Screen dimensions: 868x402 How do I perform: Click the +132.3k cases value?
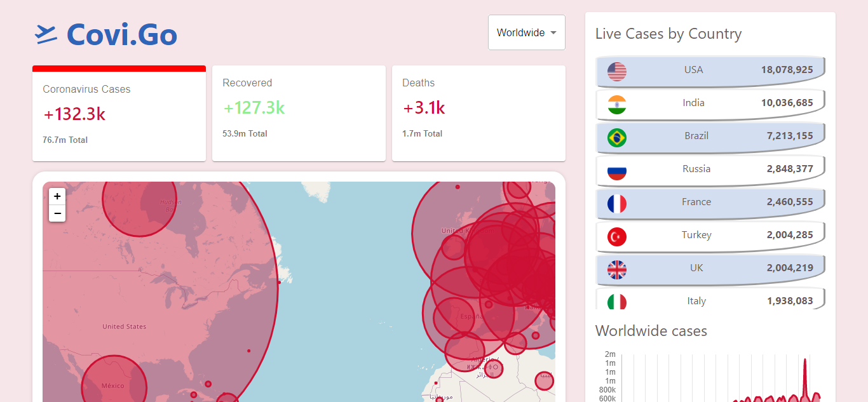[74, 114]
